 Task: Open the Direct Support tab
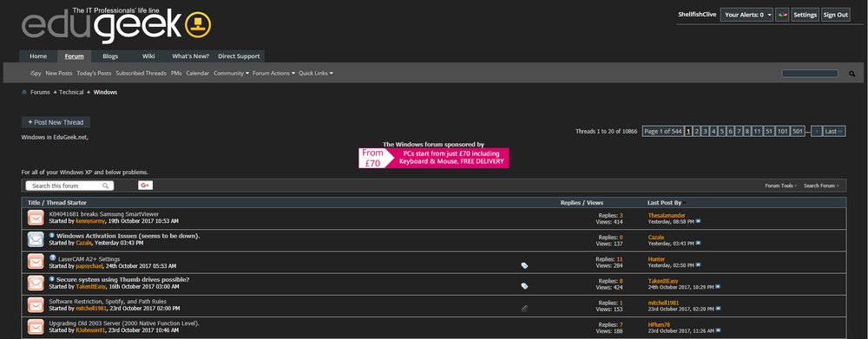[239, 56]
